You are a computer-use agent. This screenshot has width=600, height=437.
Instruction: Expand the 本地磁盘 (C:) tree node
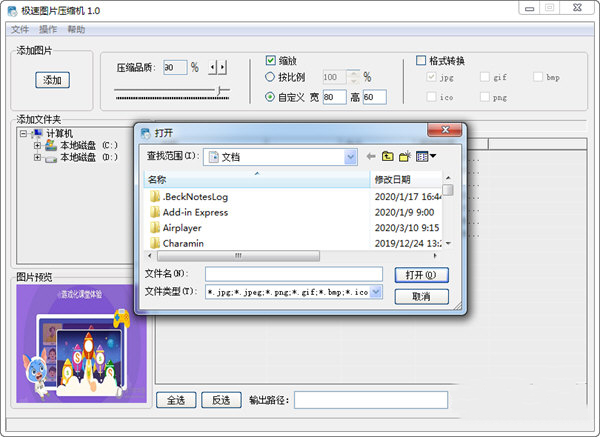[x=38, y=145]
